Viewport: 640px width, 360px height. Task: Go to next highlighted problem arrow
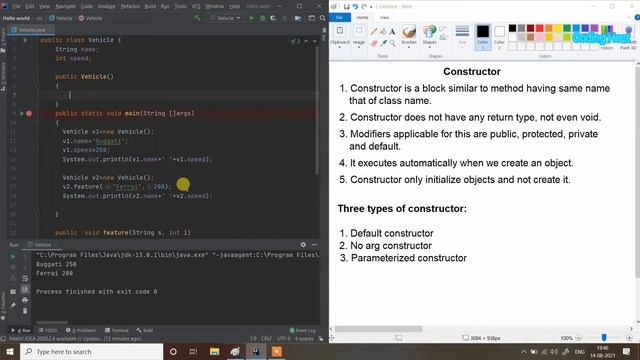(x=315, y=41)
